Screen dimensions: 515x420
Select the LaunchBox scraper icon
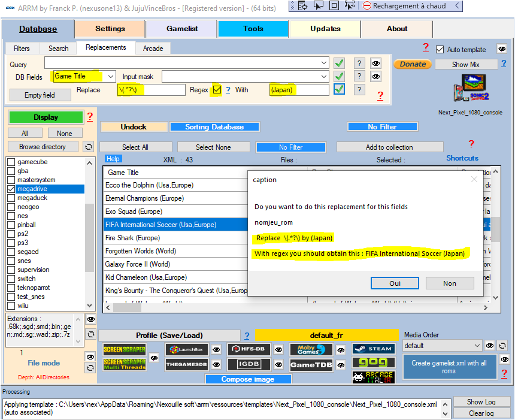(187, 349)
